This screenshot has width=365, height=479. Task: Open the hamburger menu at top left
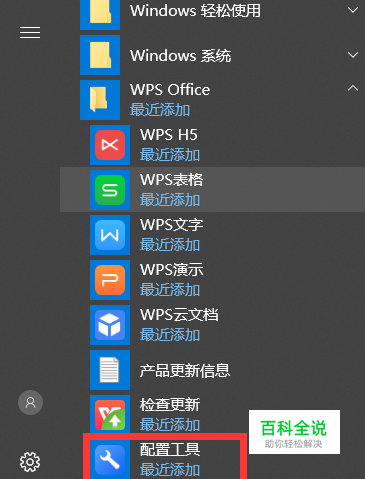(30, 32)
